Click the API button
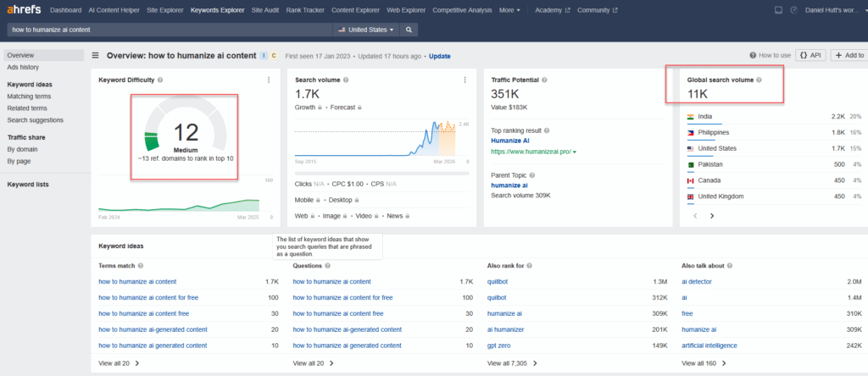Viewport: 868px width, 376px height. click(811, 55)
